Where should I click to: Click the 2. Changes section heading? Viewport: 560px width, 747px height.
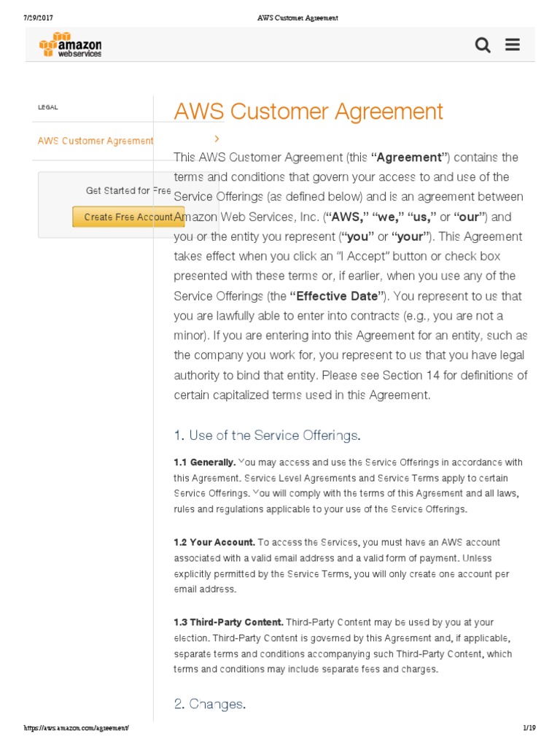tap(209, 704)
